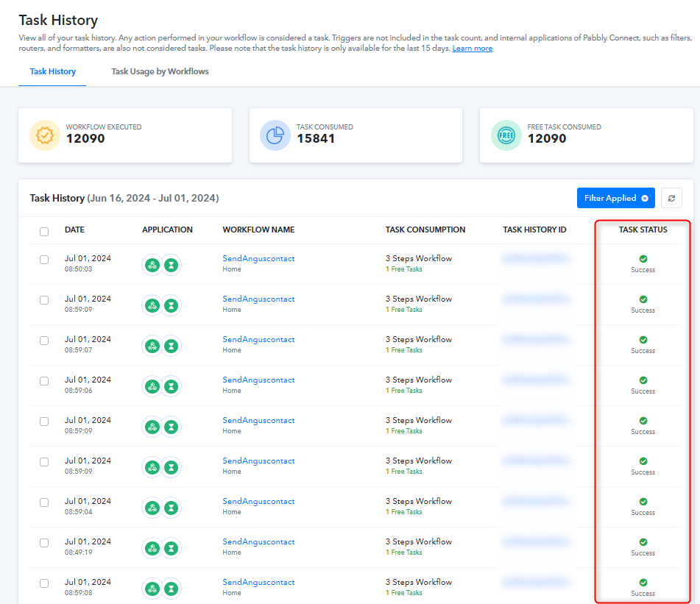Click the webhook app icon in 08:50:03 row
This screenshot has width=700, height=604.
[152, 266]
